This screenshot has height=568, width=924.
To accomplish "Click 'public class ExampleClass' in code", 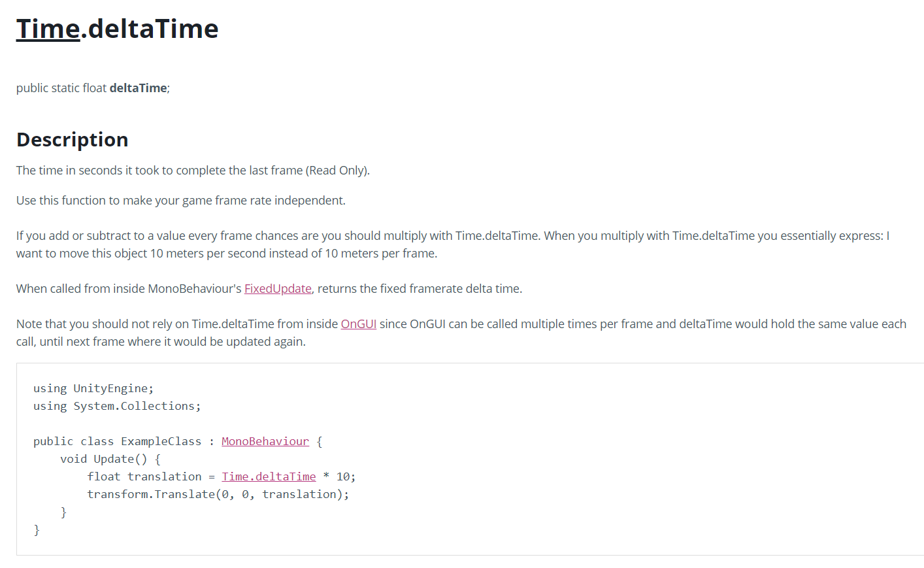I will 118,441.
